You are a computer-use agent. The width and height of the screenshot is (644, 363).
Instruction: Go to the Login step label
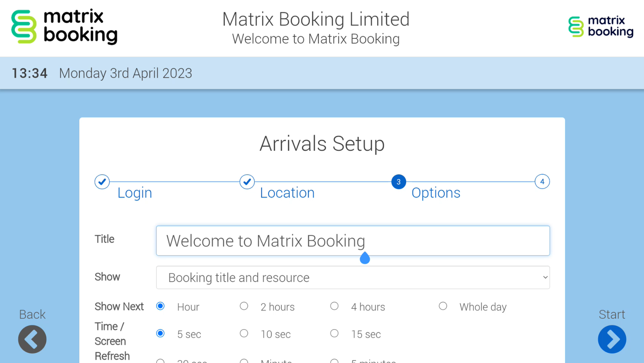pyautogui.click(x=135, y=193)
